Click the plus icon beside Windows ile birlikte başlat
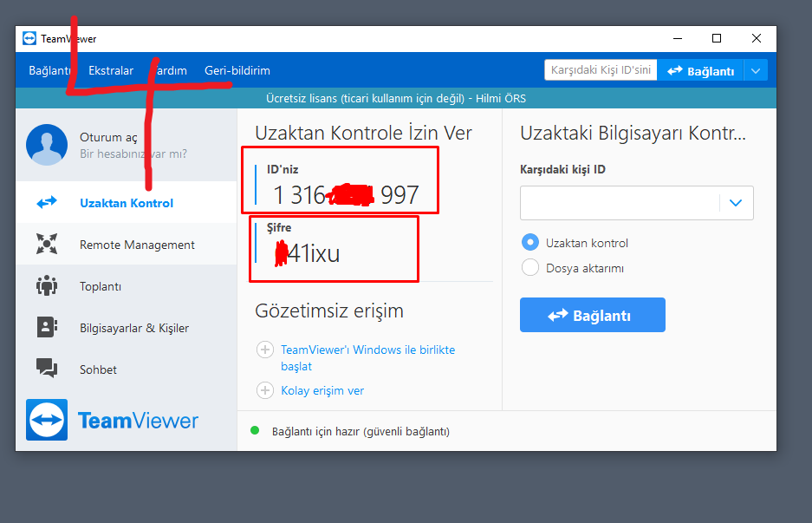This screenshot has width=812, height=523. tap(265, 350)
